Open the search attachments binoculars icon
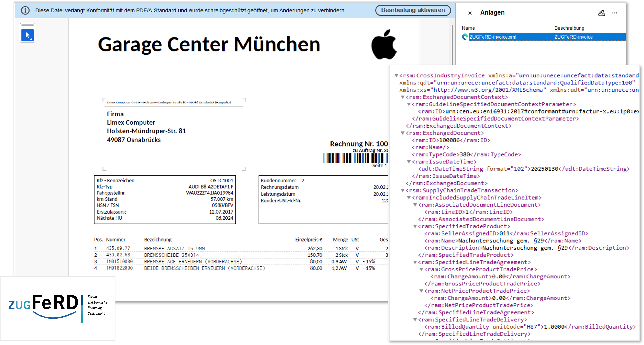The width and height of the screenshot is (644, 345). [602, 13]
